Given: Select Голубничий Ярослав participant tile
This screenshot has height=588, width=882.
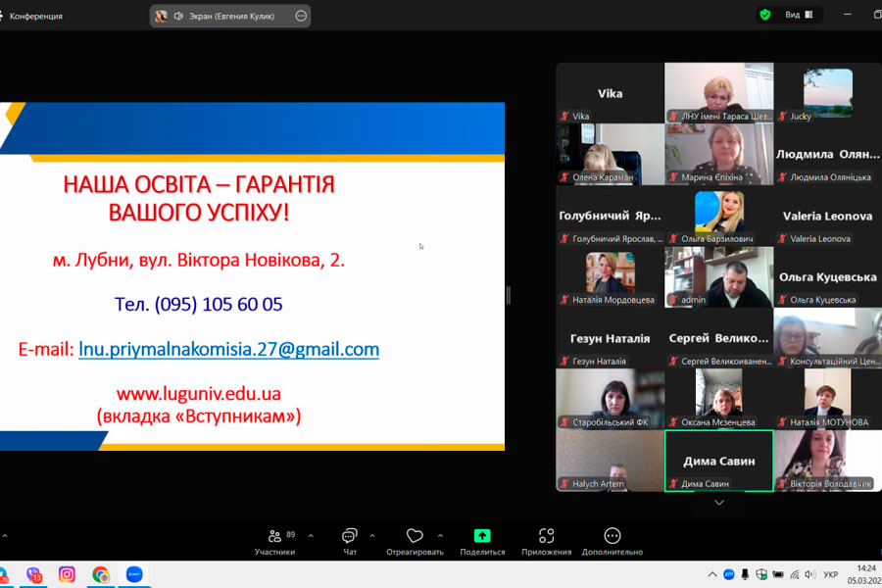Looking at the screenshot, I should (610, 216).
